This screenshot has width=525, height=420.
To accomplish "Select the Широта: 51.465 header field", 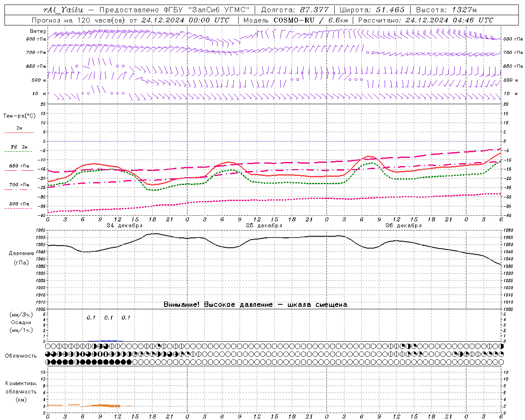I will click(x=372, y=10).
